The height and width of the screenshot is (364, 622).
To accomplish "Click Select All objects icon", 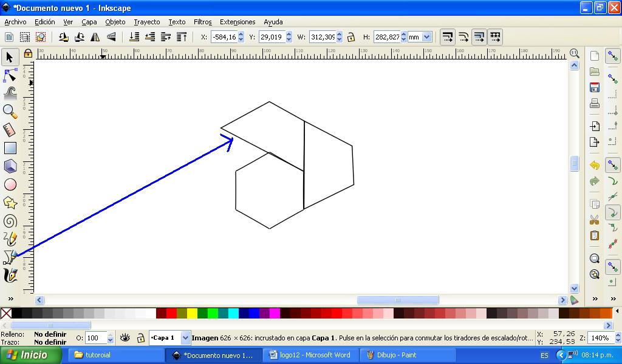I will pyautogui.click(x=9, y=37).
